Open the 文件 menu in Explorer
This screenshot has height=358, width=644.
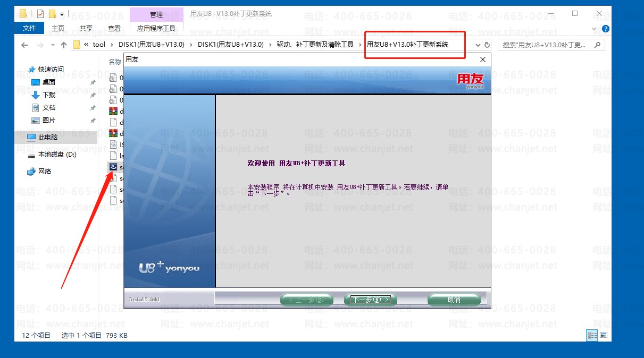[29, 28]
